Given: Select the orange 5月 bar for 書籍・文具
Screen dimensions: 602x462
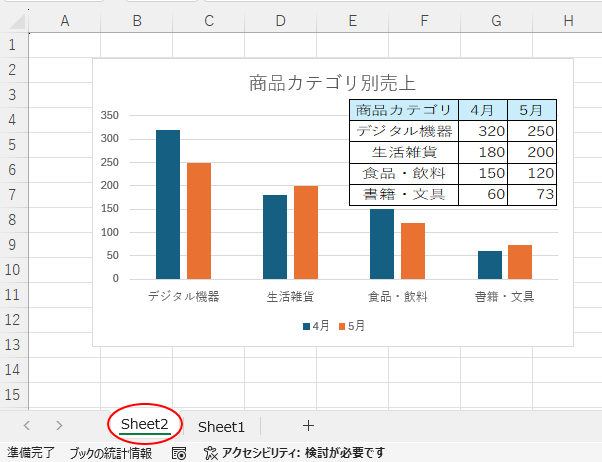Looking at the screenshot, I should (520, 262).
